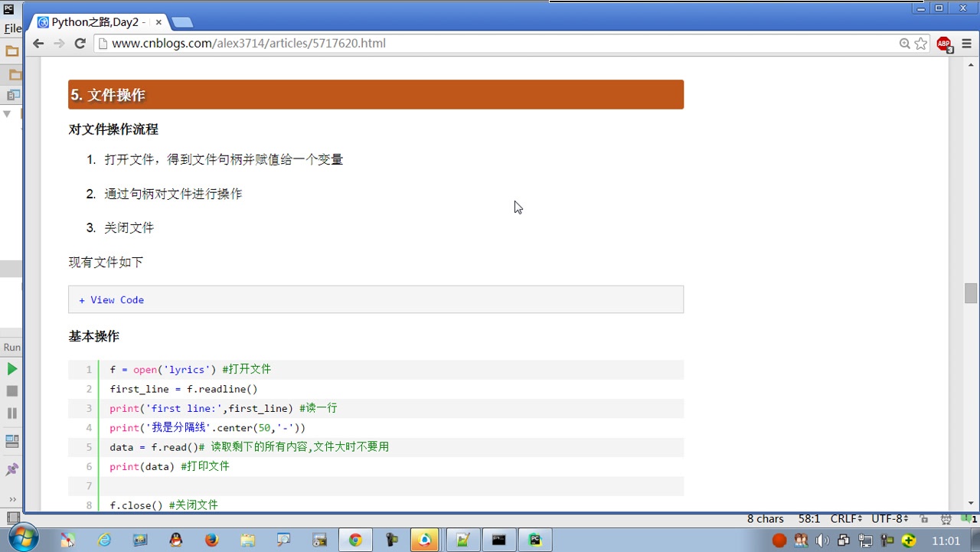Click the 对文件操作流程 subheading
The width and height of the screenshot is (980, 552).
[x=113, y=129]
